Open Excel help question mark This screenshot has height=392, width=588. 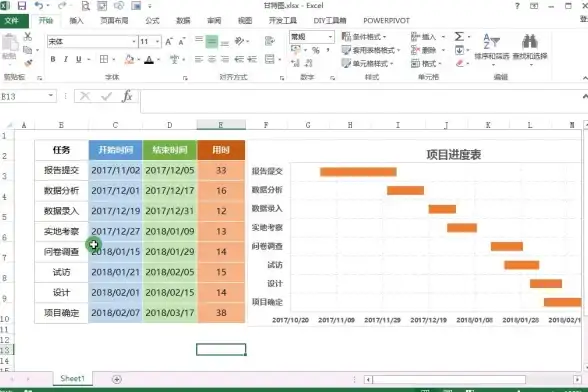pos(518,6)
